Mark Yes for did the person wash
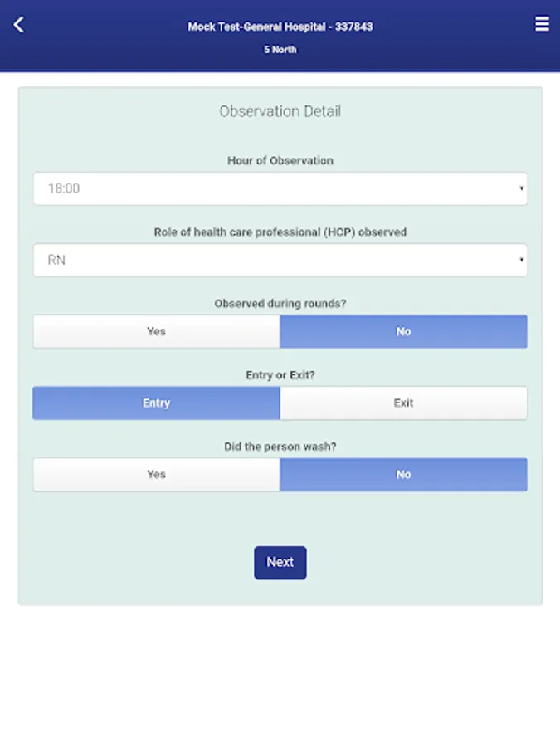The width and height of the screenshot is (560, 747). [157, 474]
